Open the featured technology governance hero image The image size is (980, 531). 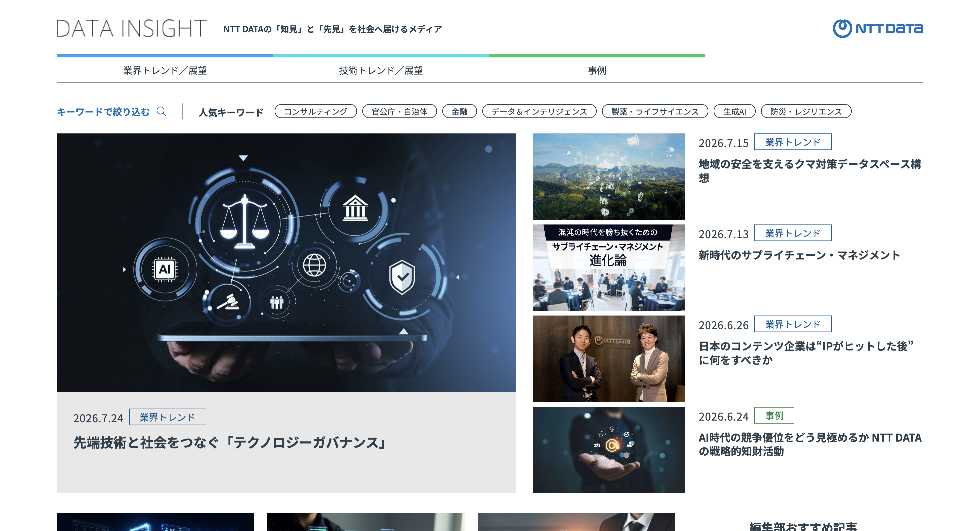(x=286, y=262)
